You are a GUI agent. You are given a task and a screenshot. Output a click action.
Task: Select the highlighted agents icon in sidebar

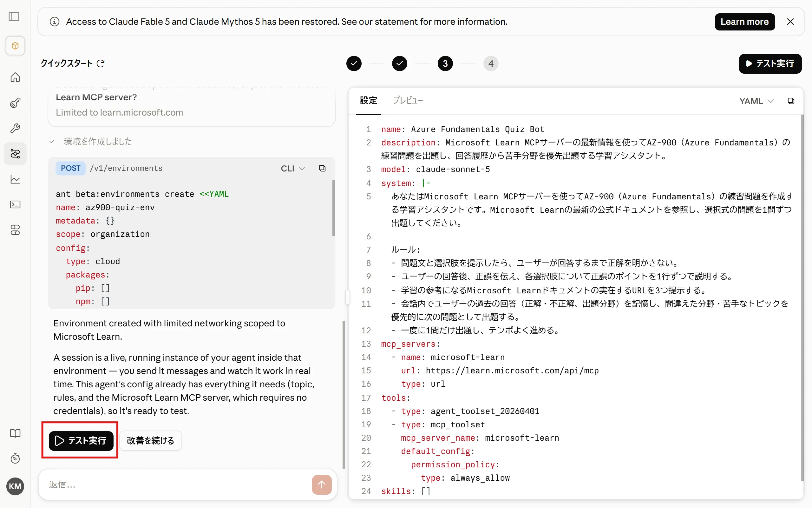(x=15, y=154)
